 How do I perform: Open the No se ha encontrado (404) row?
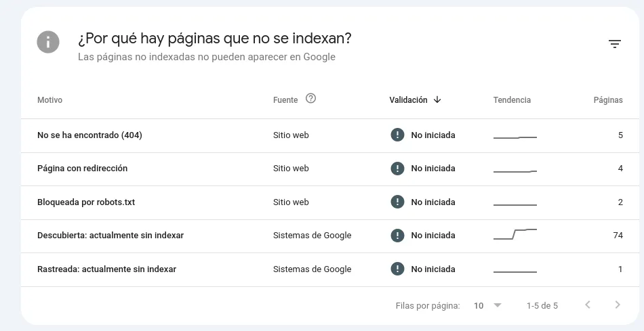330,135
